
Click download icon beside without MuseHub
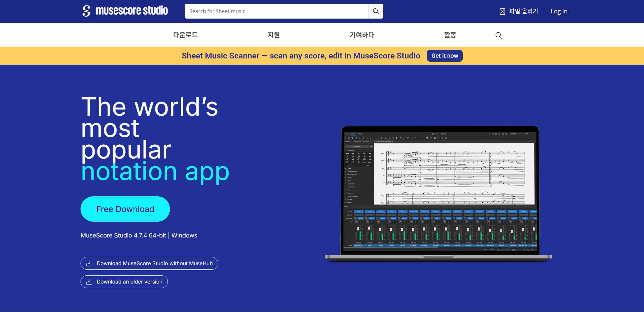coord(89,263)
